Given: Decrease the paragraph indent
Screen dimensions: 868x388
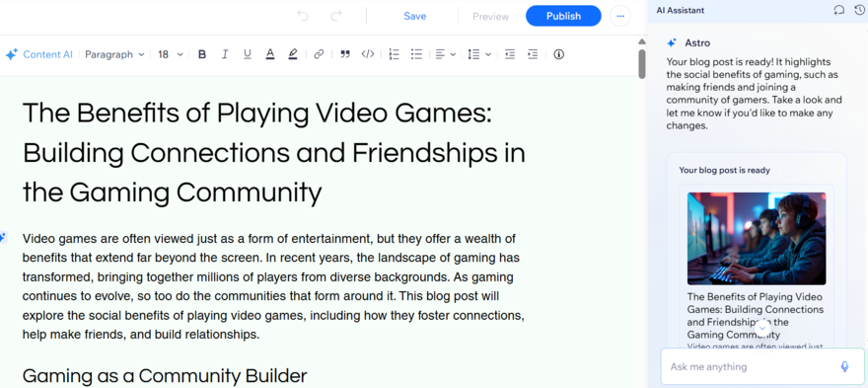Looking at the screenshot, I should point(510,54).
